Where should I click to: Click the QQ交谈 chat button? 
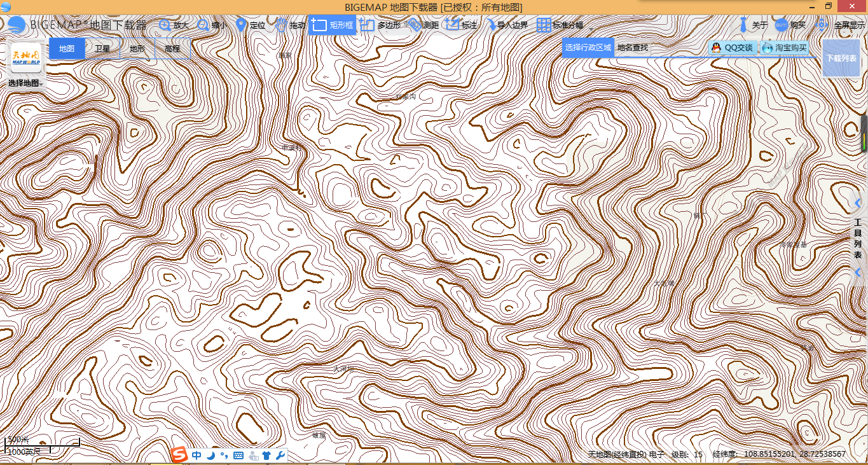733,48
